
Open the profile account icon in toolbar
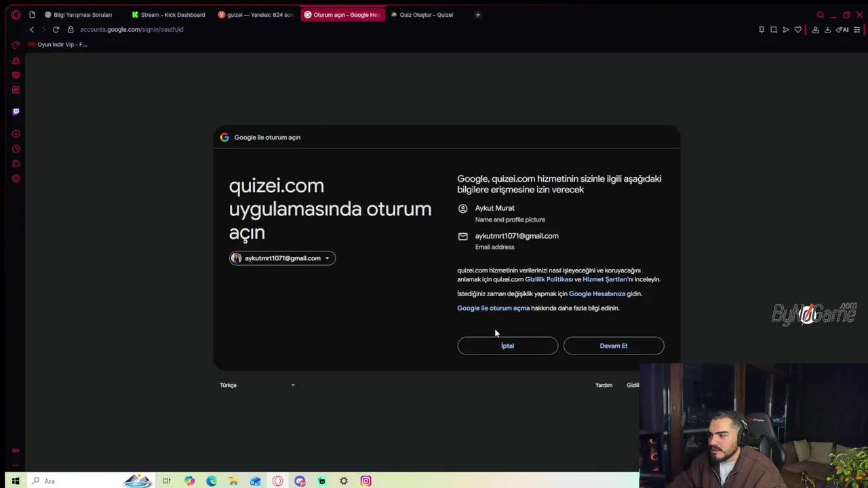pos(815,30)
